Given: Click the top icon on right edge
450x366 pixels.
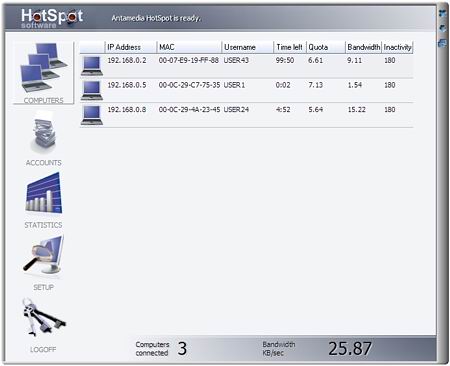Looking at the screenshot, I should coord(443,13).
